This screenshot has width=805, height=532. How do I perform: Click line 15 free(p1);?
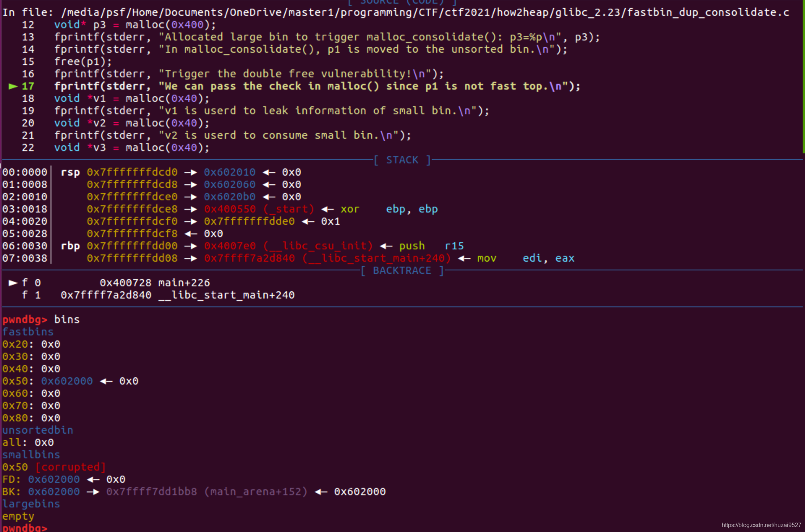point(83,61)
